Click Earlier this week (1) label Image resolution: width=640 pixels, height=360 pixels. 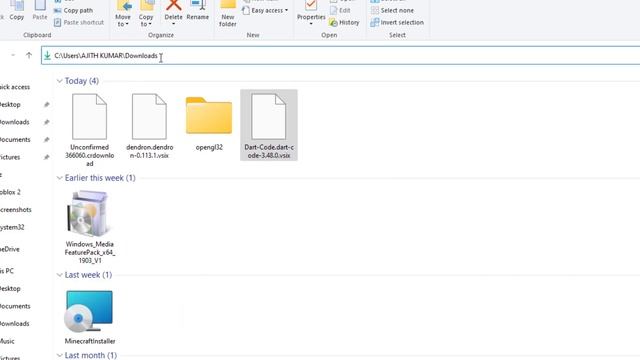[x=100, y=178]
